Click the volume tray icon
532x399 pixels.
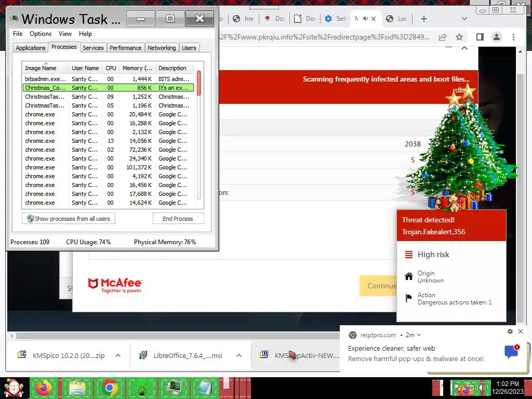[482, 388]
